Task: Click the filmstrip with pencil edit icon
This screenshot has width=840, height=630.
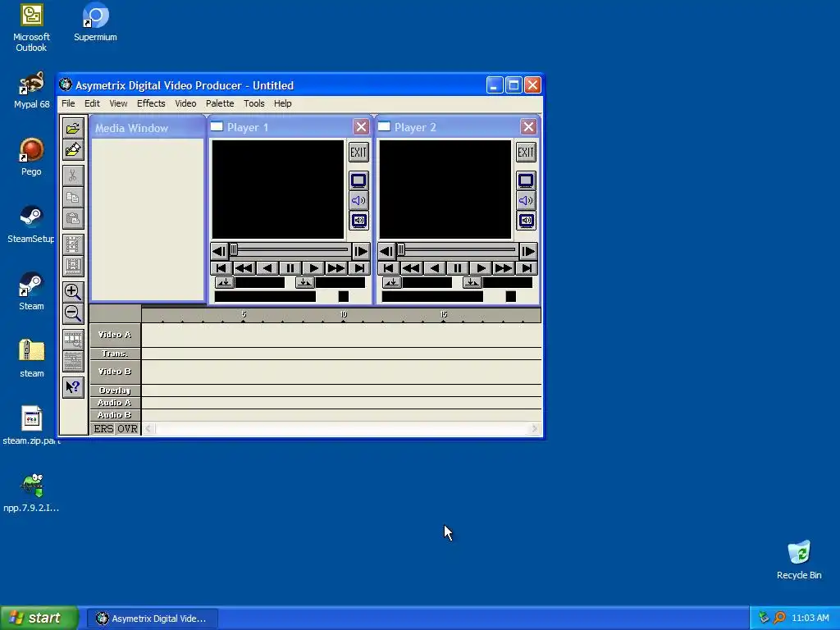Action: click(73, 244)
